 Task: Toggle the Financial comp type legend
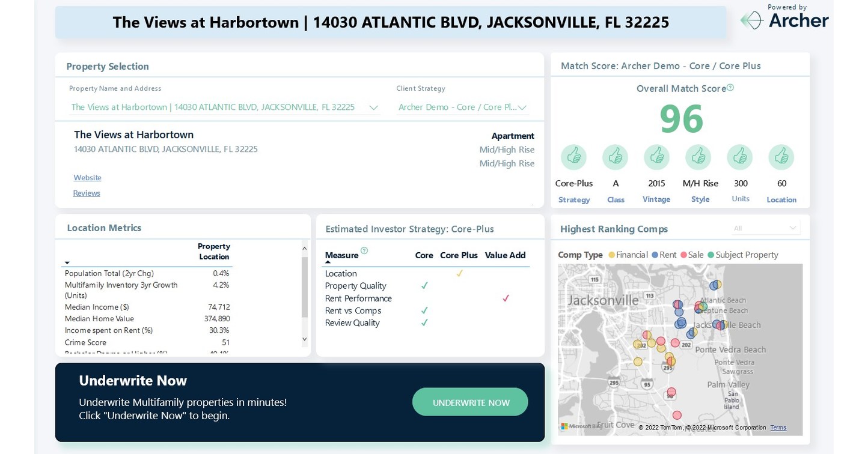pyautogui.click(x=611, y=255)
